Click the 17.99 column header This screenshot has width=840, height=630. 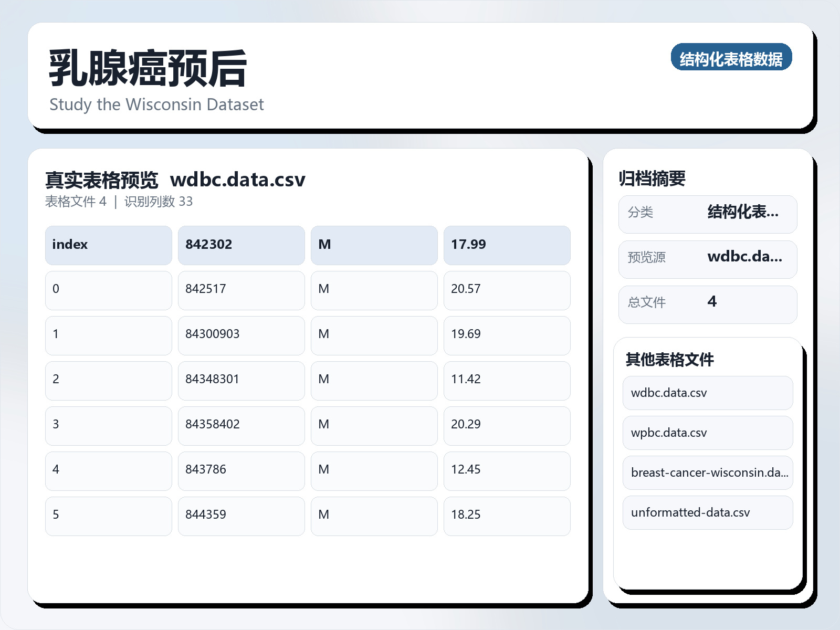click(507, 245)
